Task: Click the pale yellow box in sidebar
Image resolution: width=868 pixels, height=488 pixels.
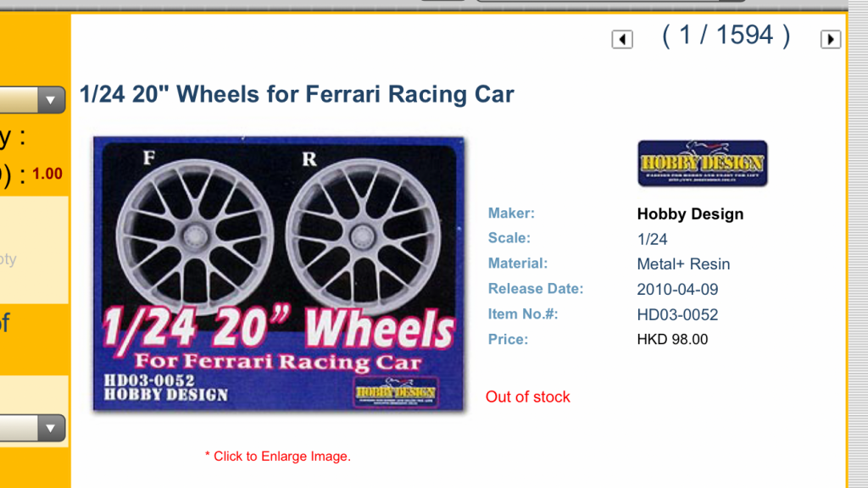Action: 34,250
